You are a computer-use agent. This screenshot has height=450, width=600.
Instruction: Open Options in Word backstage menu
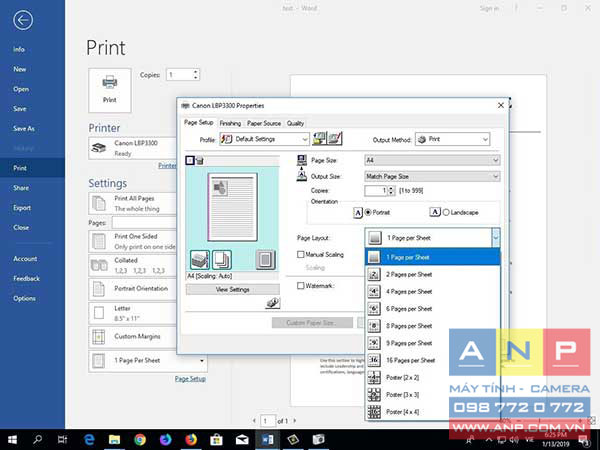[24, 298]
